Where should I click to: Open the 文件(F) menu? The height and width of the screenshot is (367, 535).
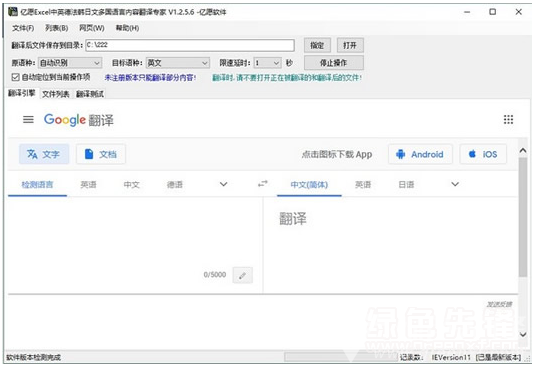pos(23,28)
